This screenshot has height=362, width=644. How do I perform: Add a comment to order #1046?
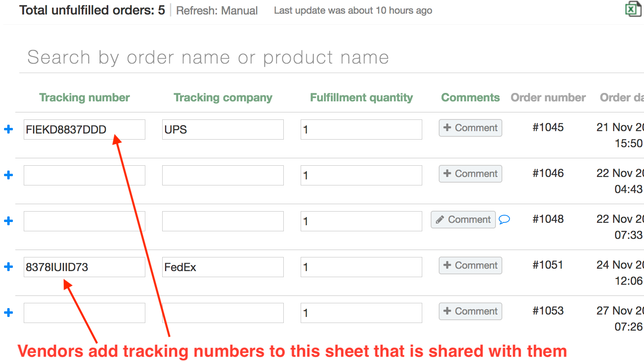point(470,174)
